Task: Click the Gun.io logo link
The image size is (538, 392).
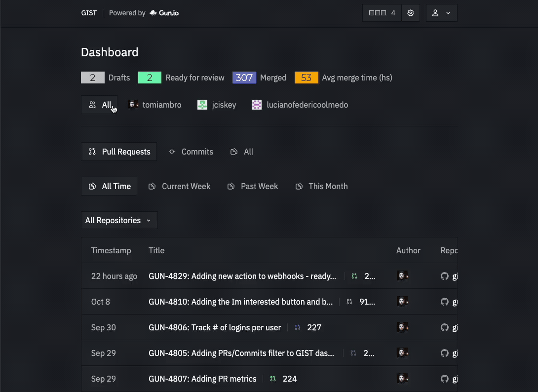Action: [164, 13]
